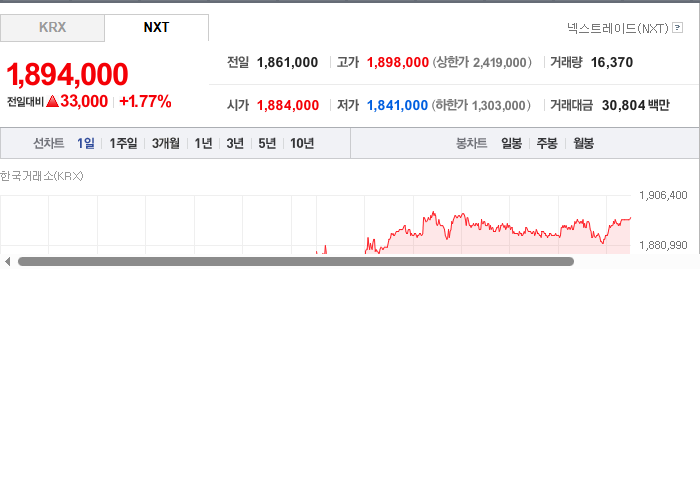Select the 3개월 chart range
The image size is (700, 490).
(x=166, y=143)
